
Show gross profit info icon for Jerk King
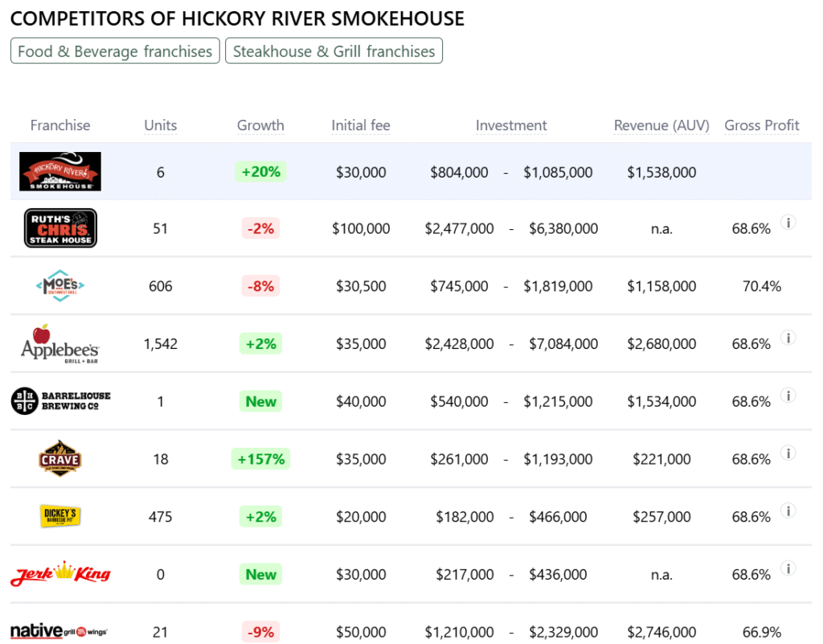788,568
